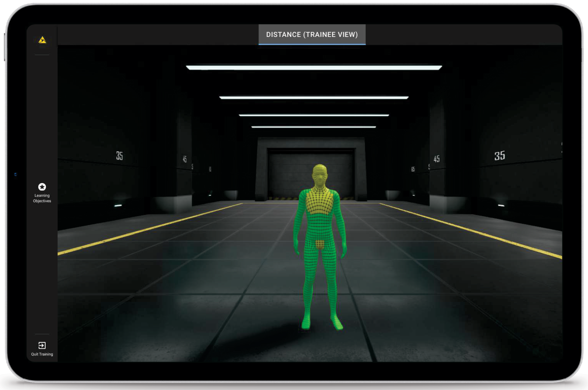This screenshot has height=390, width=588.
Task: Open Learning Objectives star icon
Action: coord(42,187)
